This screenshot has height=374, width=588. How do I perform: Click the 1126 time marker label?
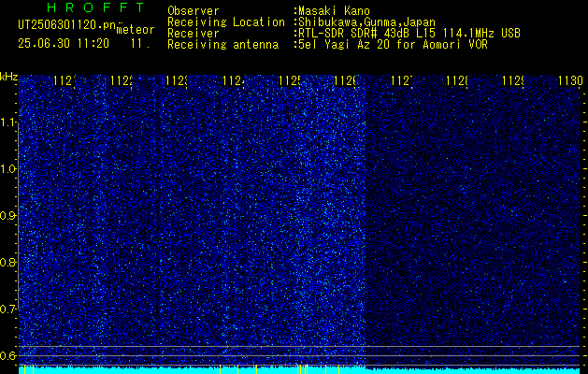tap(345, 80)
